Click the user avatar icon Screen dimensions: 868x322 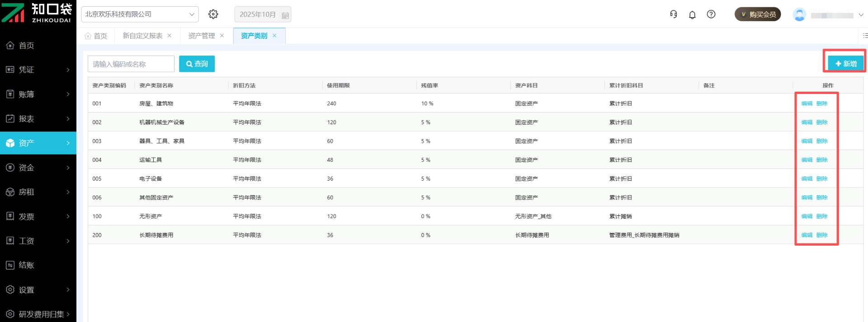[x=799, y=15]
